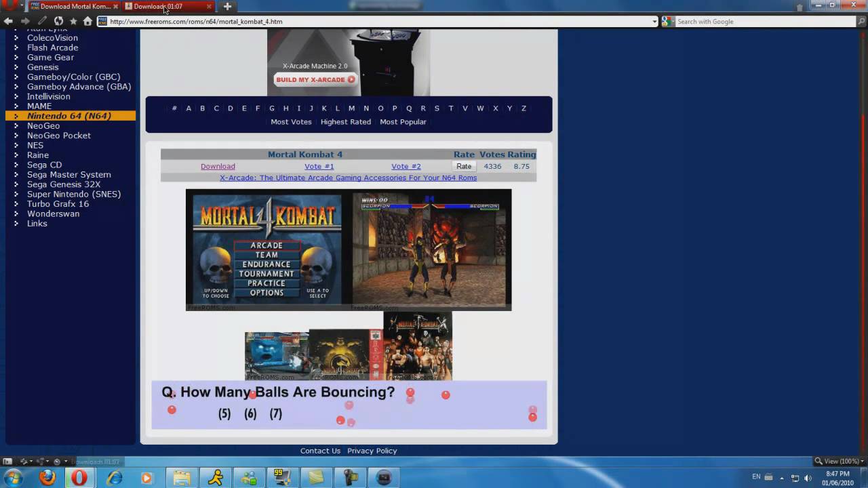Image resolution: width=868 pixels, height=488 pixels.
Task: Click the Vote #2 link
Action: 406,166
